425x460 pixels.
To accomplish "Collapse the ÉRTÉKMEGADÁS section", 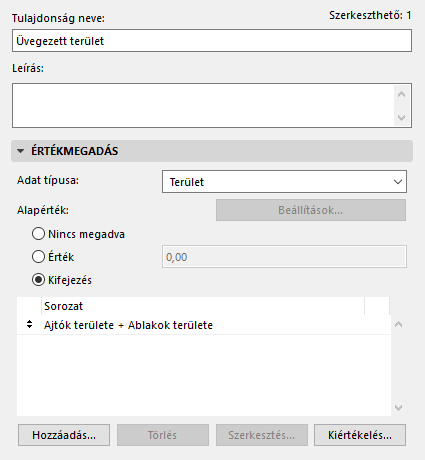I will pyautogui.click(x=21, y=151).
